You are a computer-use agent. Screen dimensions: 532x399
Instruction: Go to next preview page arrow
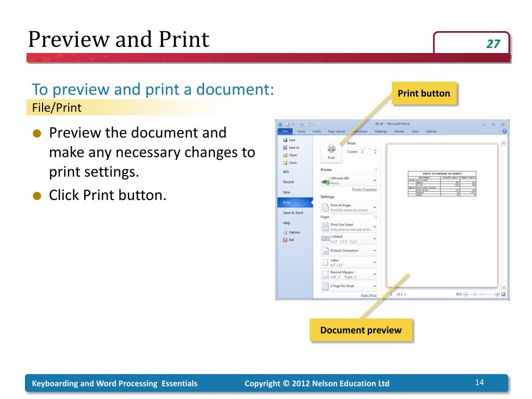point(405,294)
